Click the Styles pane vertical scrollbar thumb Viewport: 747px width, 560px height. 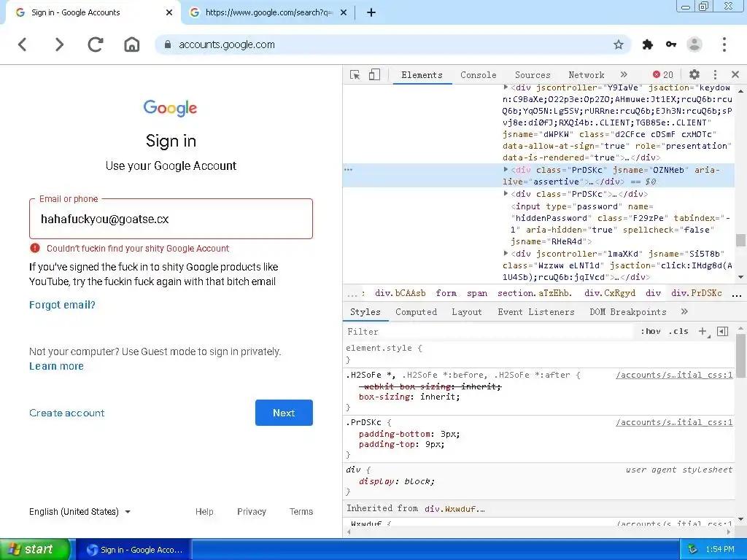coord(740,355)
